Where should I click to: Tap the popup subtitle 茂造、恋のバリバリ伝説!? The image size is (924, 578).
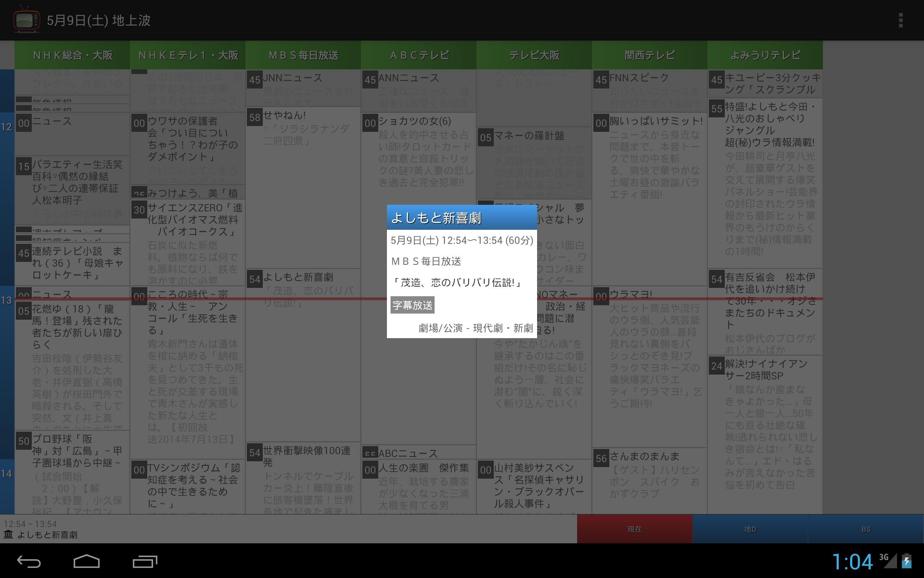click(457, 282)
